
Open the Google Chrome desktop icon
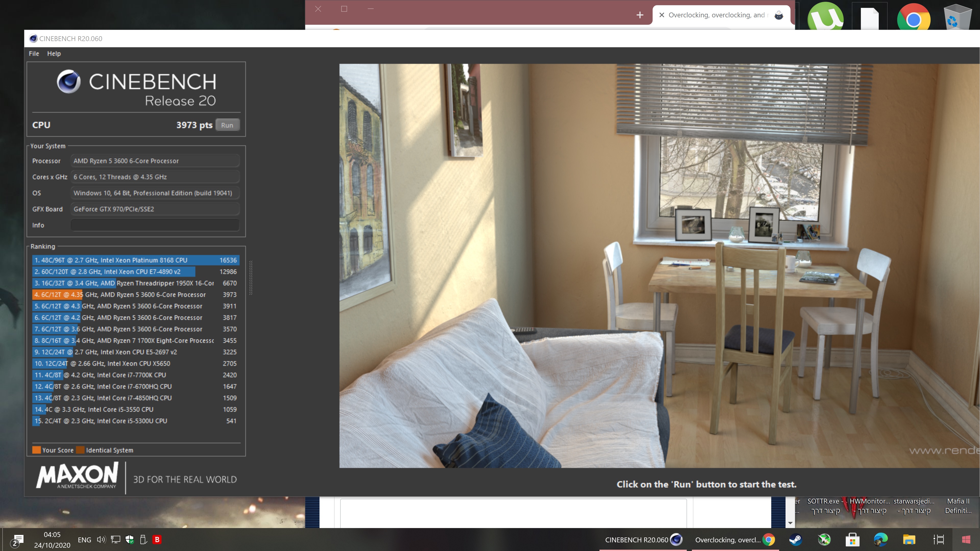(x=914, y=17)
